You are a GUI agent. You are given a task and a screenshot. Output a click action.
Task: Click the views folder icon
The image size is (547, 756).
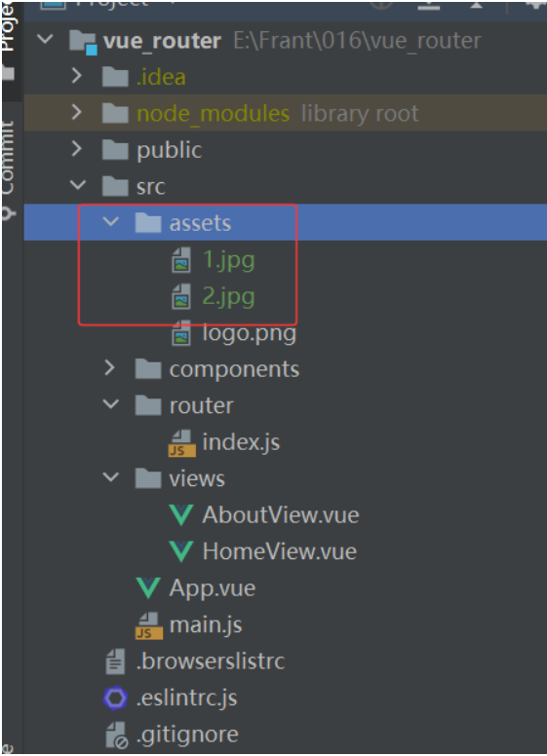(148, 478)
